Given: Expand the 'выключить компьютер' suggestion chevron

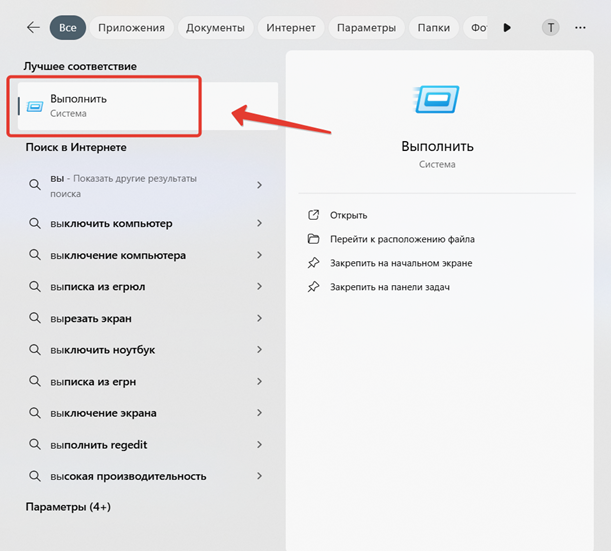Looking at the screenshot, I should click(x=260, y=224).
